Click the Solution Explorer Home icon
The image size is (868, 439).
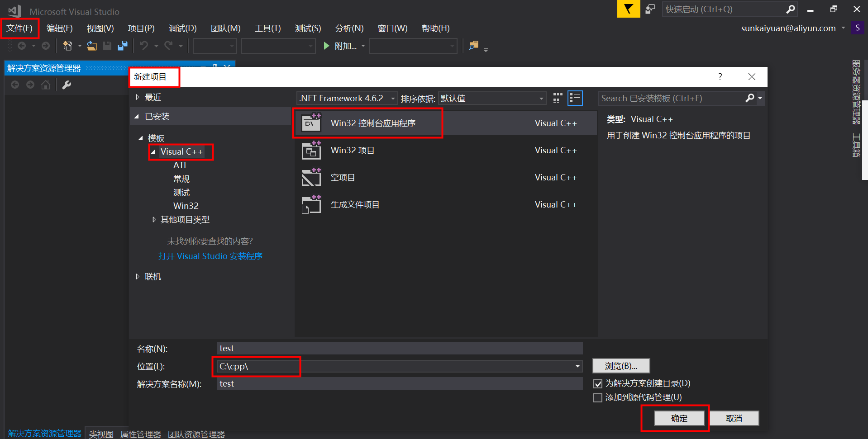click(46, 85)
